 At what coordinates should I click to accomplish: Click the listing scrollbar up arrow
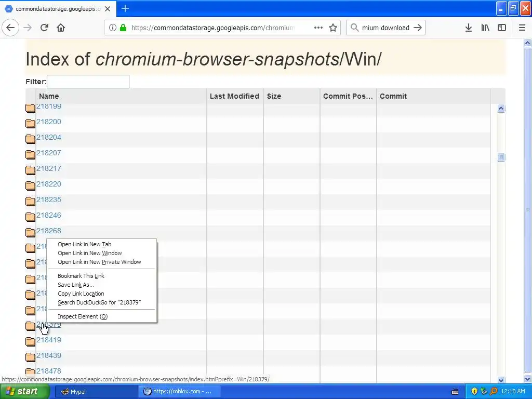pyautogui.click(x=501, y=108)
